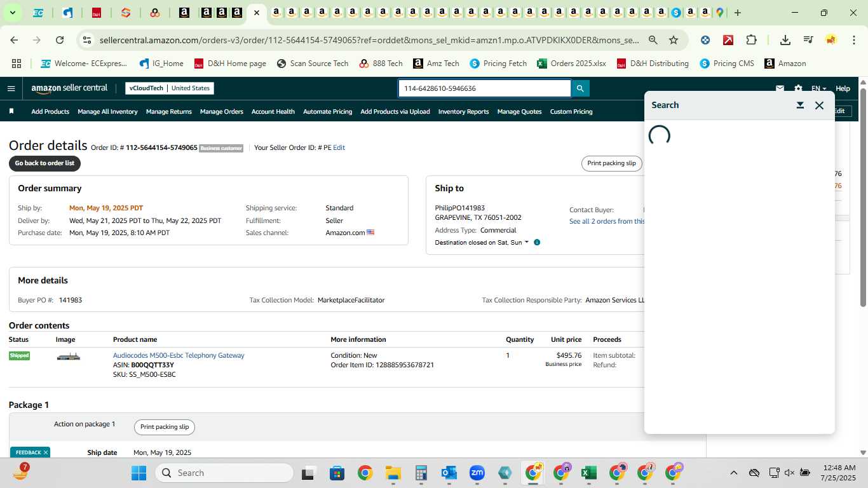
Task: Click the site information icon in address bar
Action: point(87,40)
